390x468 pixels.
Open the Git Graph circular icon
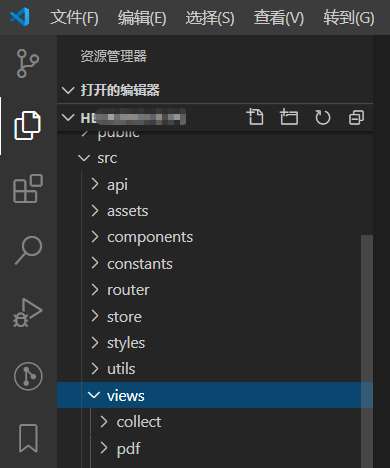click(x=28, y=376)
